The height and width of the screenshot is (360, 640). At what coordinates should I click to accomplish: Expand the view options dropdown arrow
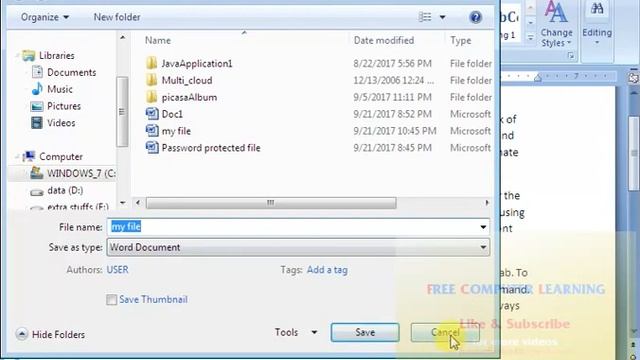(x=442, y=17)
